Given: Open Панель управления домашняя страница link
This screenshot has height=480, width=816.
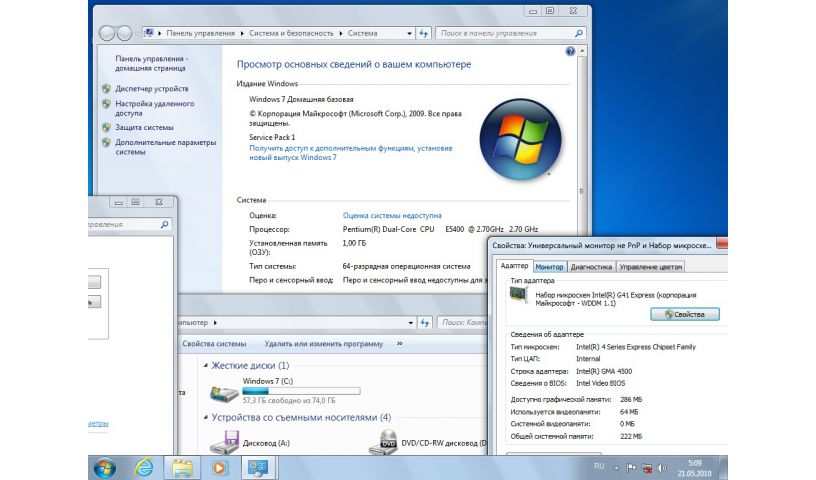Looking at the screenshot, I should coord(151,64).
